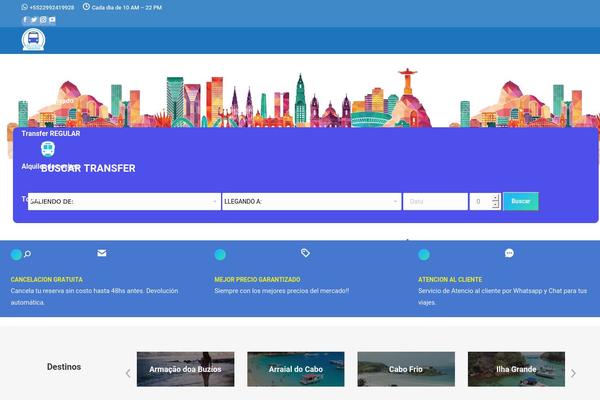Click the CANCELACION GRATUITA heading
The width and height of the screenshot is (600, 400).
point(47,279)
